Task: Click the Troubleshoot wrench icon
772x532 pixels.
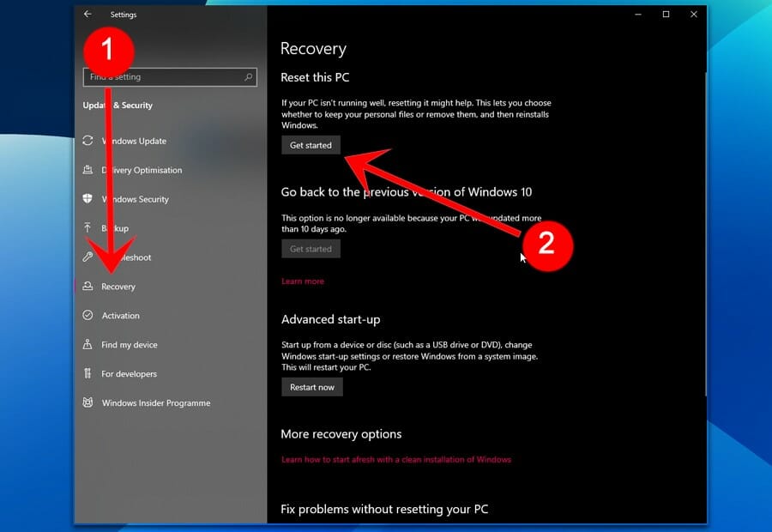Action: pyautogui.click(x=87, y=257)
